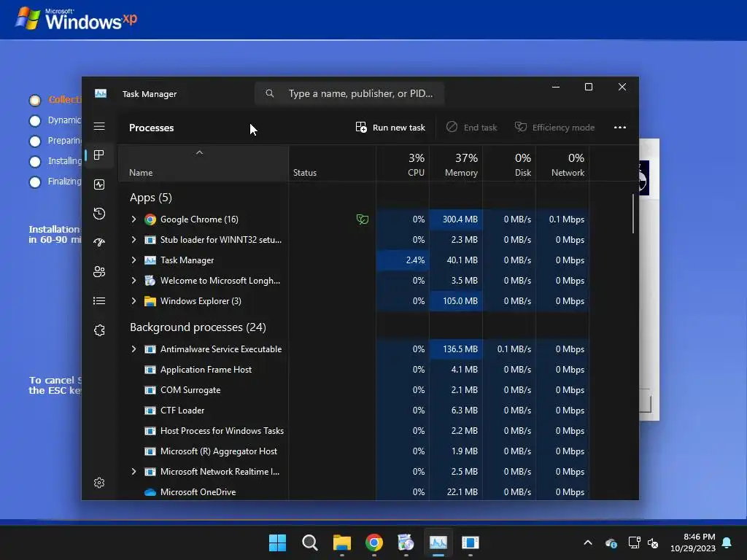Sort by the Status column header
This screenshot has width=747, height=560.
pyautogui.click(x=332, y=163)
